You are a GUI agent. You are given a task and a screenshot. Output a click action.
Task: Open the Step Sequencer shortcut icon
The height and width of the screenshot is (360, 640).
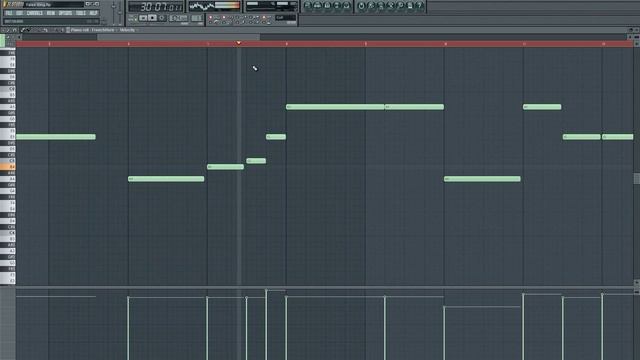pos(318,5)
